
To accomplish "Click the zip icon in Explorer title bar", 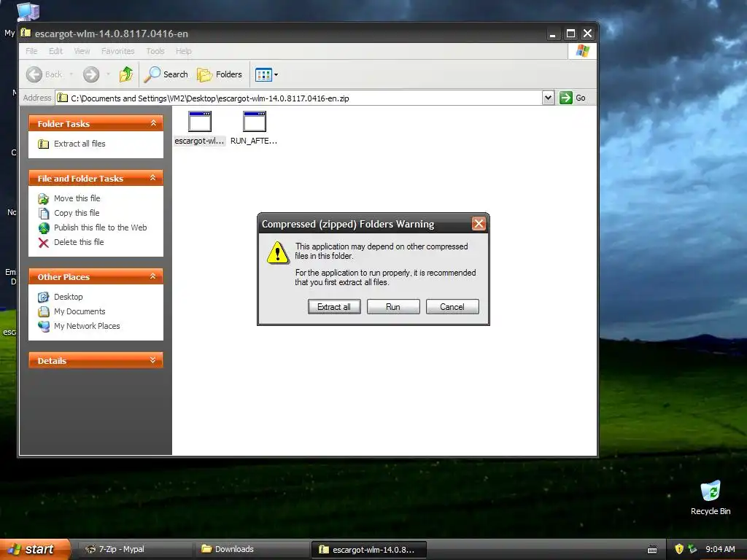I will pos(26,33).
